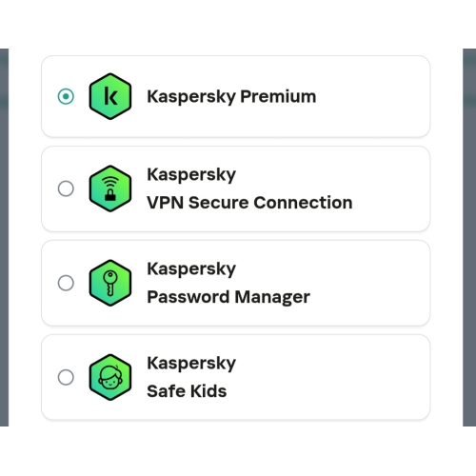Click 'Kaspersky' word above VPN Secure Connection
Viewport: 476px width, 476px height.
tap(191, 175)
